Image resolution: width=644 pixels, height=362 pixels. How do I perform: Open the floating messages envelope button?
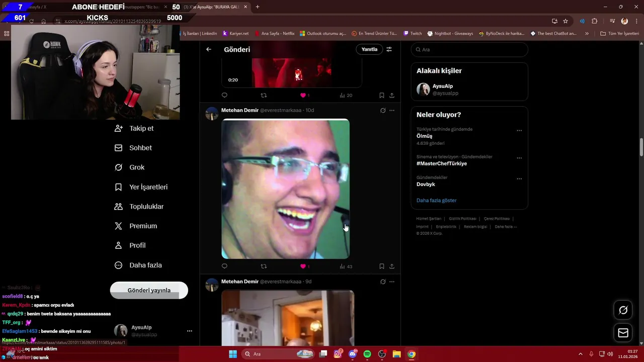(623, 333)
